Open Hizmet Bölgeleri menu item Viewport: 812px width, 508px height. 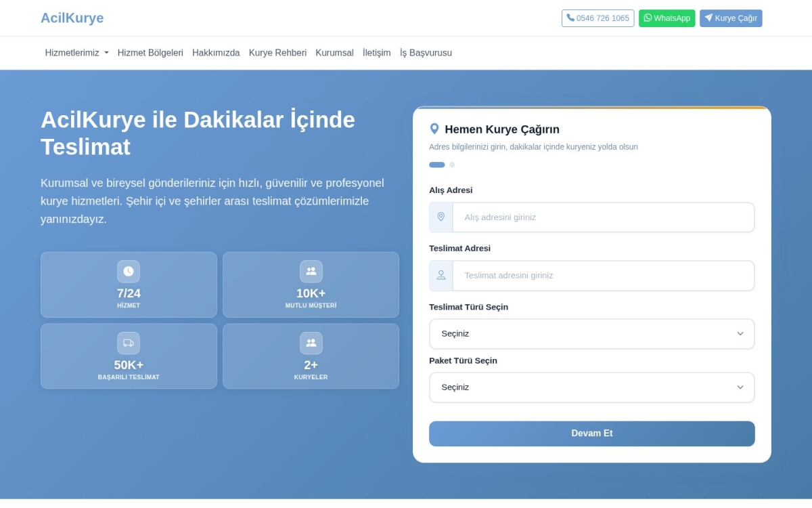(150, 53)
